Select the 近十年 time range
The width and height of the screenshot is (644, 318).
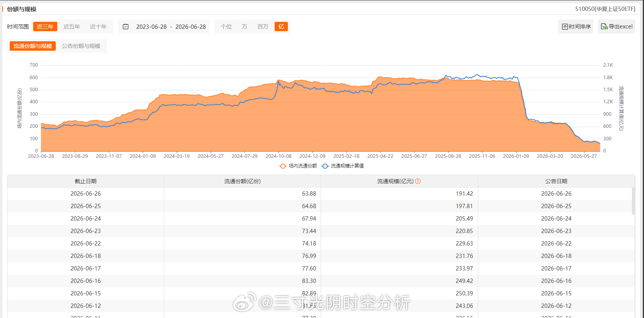98,26
